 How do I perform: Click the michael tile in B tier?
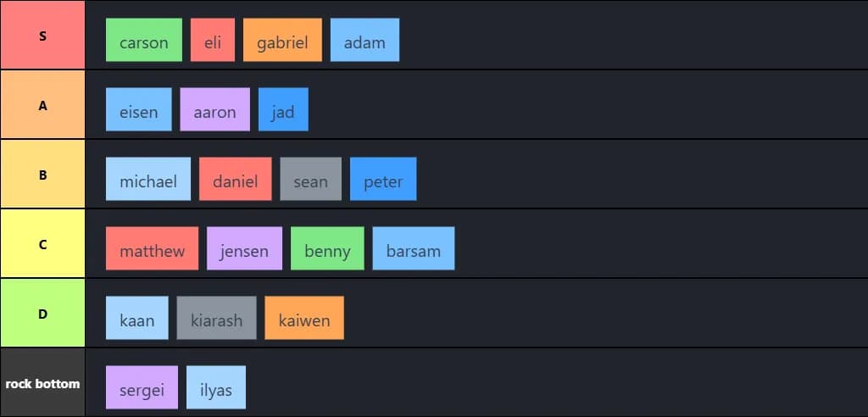point(148,179)
